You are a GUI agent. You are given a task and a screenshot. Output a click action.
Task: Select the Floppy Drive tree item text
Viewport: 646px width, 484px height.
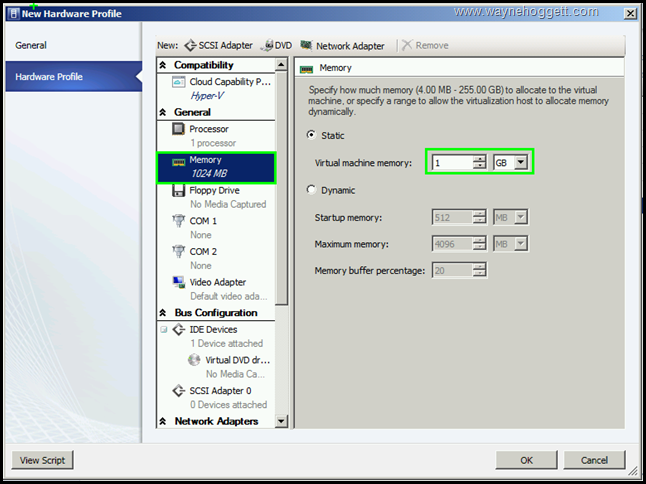coord(214,190)
